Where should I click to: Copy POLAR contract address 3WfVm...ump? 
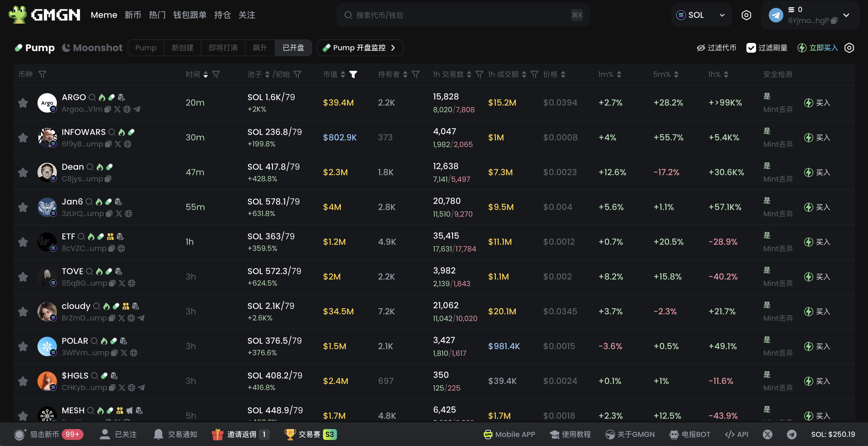114,353
